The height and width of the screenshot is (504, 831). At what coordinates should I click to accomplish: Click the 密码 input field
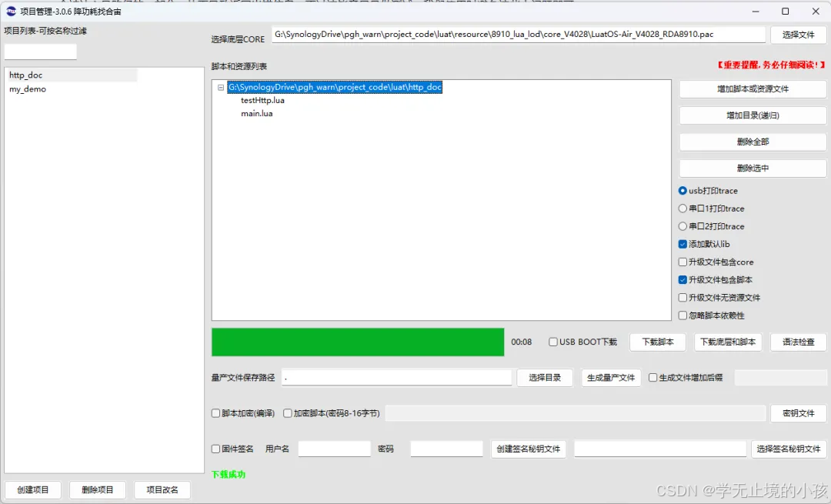tap(446, 449)
